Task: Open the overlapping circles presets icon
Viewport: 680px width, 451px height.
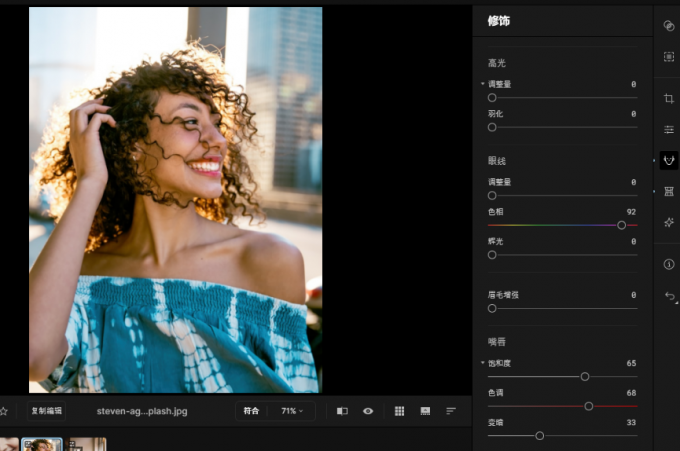Action: 669,26
